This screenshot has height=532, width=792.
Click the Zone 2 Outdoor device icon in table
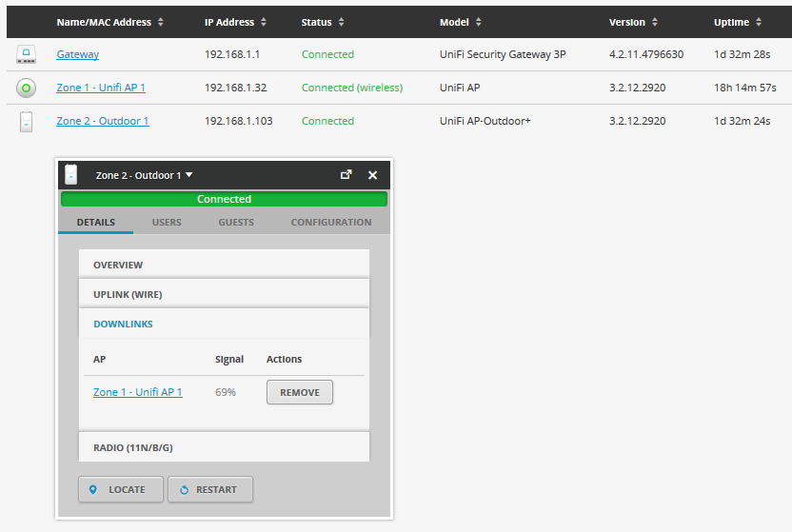pos(26,122)
